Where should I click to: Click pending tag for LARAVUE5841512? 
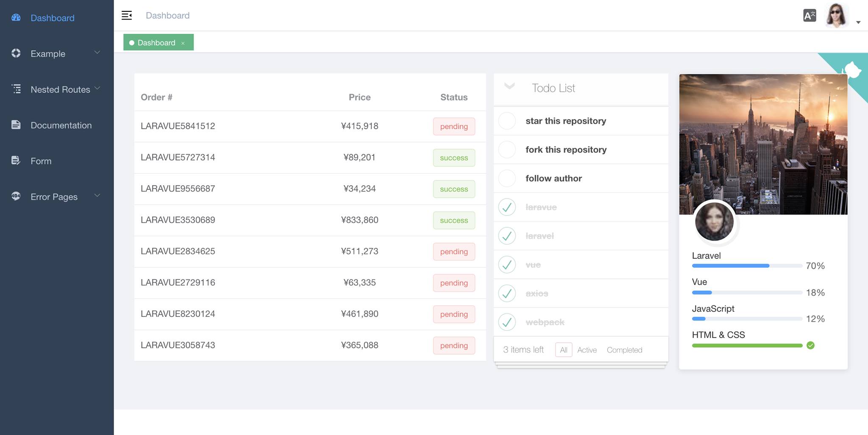coord(454,126)
